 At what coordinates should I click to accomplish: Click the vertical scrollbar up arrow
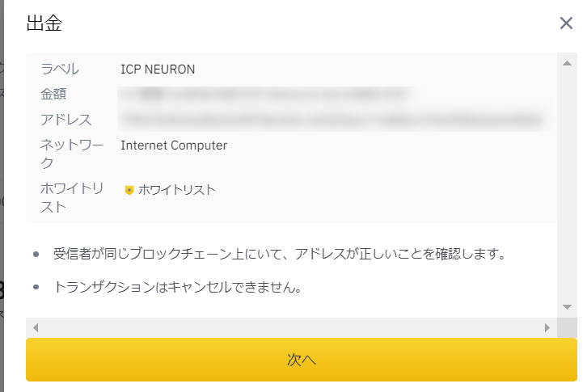[x=567, y=63]
